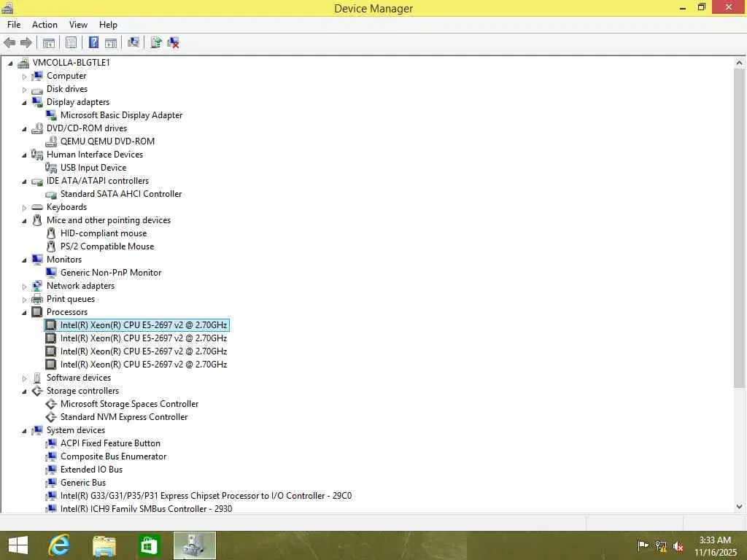The width and height of the screenshot is (747, 560).
Task: Click the vertical scrollbar up arrow
Action: click(739, 63)
